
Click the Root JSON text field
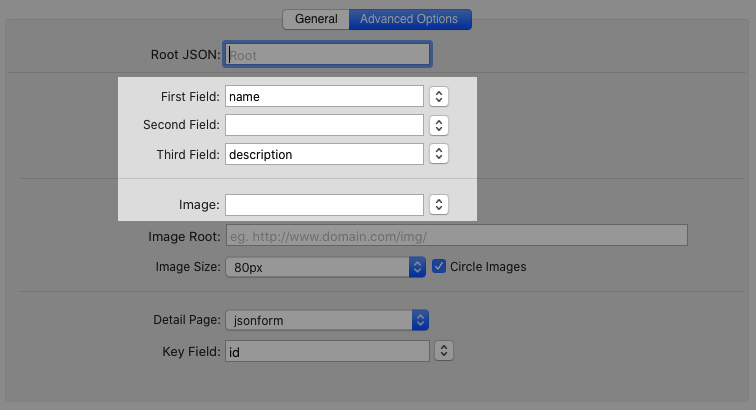click(x=329, y=55)
